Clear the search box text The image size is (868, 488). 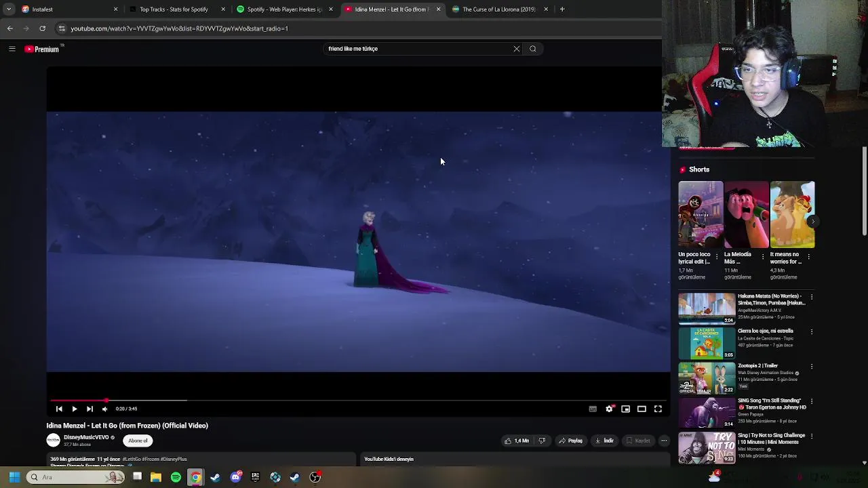point(517,49)
